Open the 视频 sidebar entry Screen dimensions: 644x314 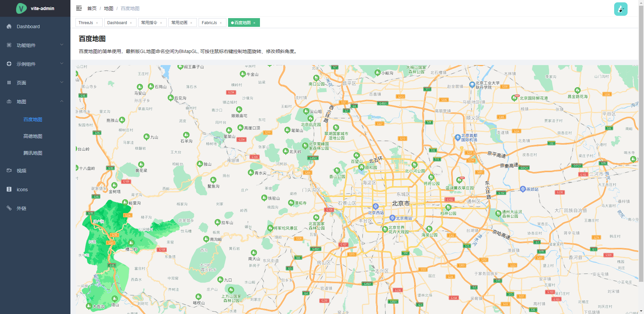35,171
